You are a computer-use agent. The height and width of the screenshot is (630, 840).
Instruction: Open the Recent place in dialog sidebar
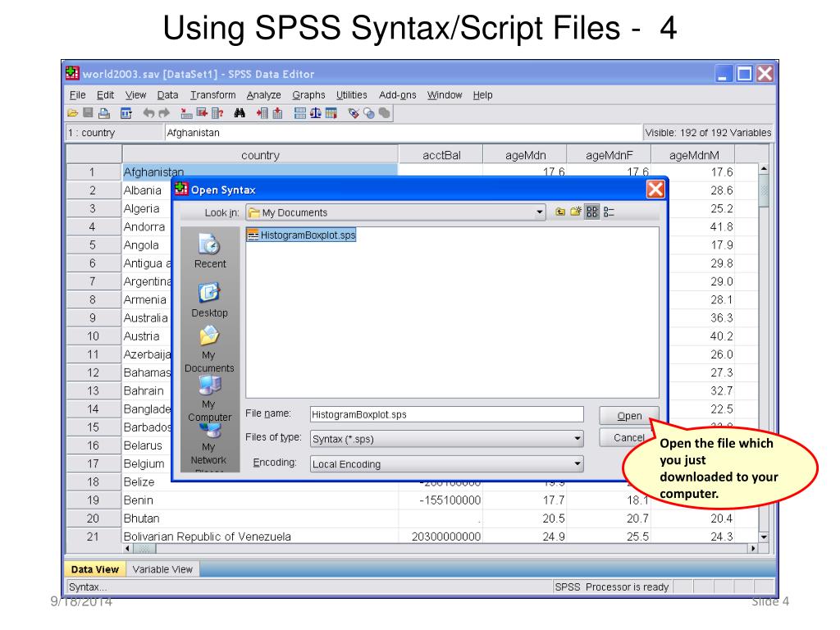[210, 251]
